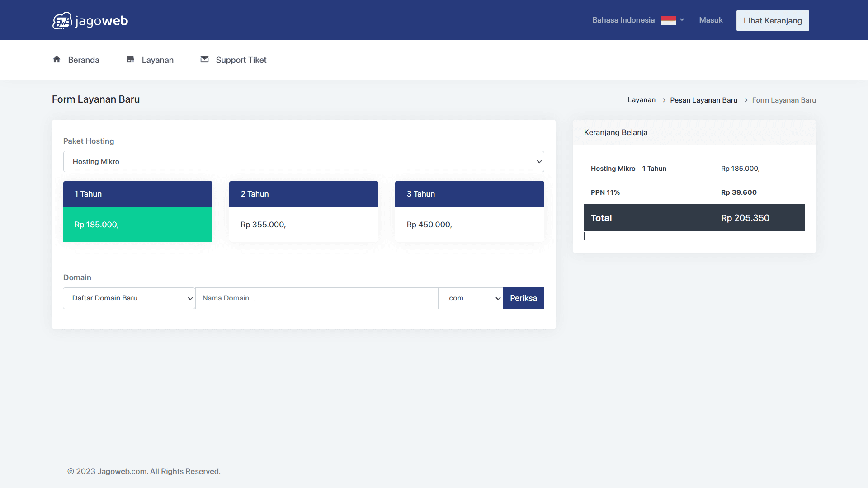Click the Support Tiket envelope icon
The width and height of the screenshot is (868, 488).
[204, 59]
